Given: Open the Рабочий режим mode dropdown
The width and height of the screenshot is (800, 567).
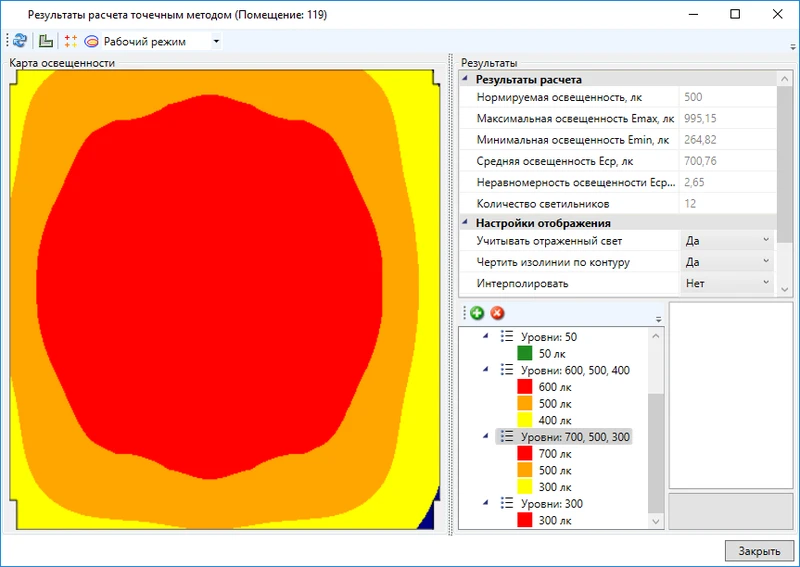Looking at the screenshot, I should [216, 42].
